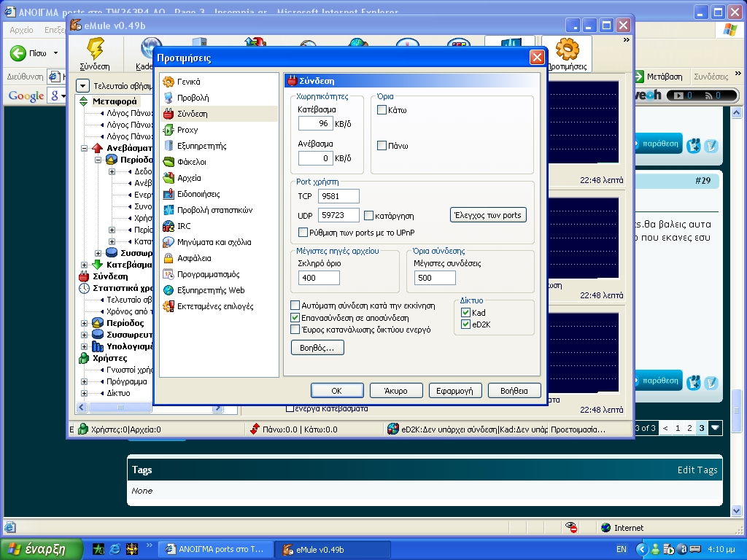
Task: Collapse Ανεβάσματα node in statistics tree
Action: point(85,148)
